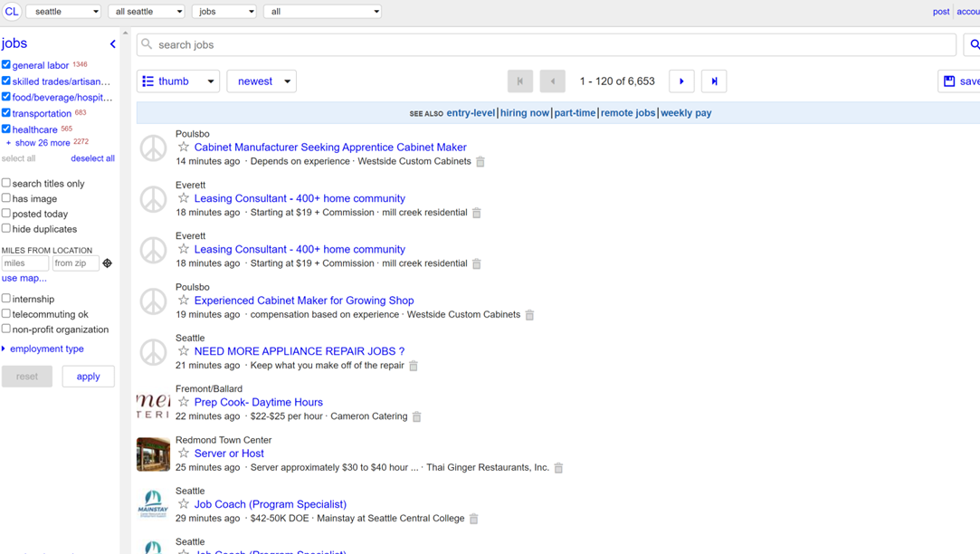Hide the Server or Host posting via trash icon
The image size is (980, 554).
click(558, 468)
